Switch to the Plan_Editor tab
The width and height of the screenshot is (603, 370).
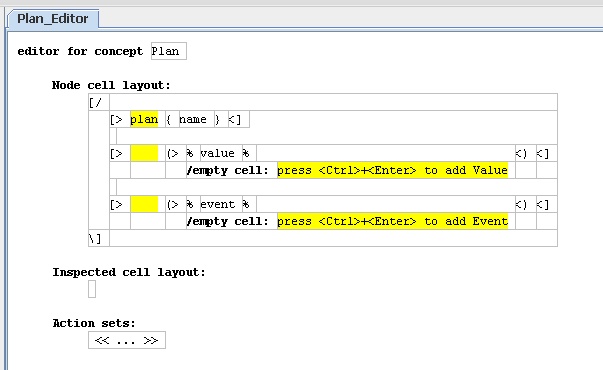click(x=53, y=18)
